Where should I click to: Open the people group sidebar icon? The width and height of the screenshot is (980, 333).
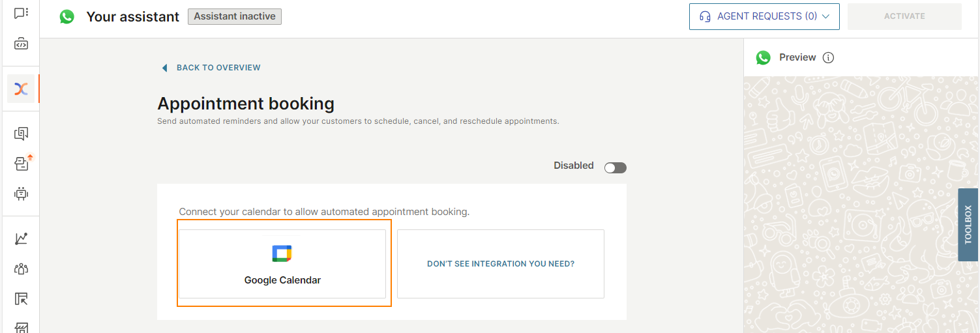coord(21,268)
